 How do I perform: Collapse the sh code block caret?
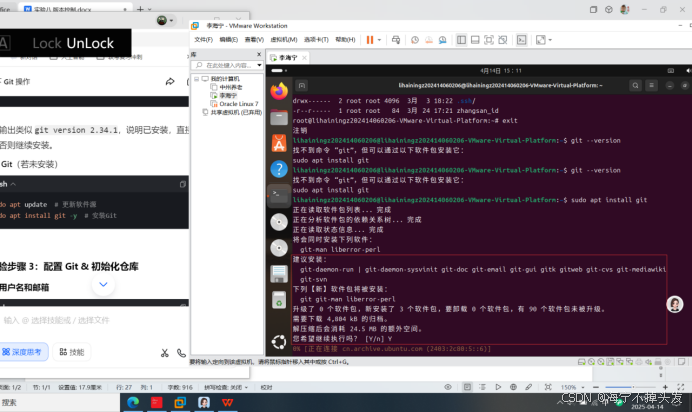[13, 184]
